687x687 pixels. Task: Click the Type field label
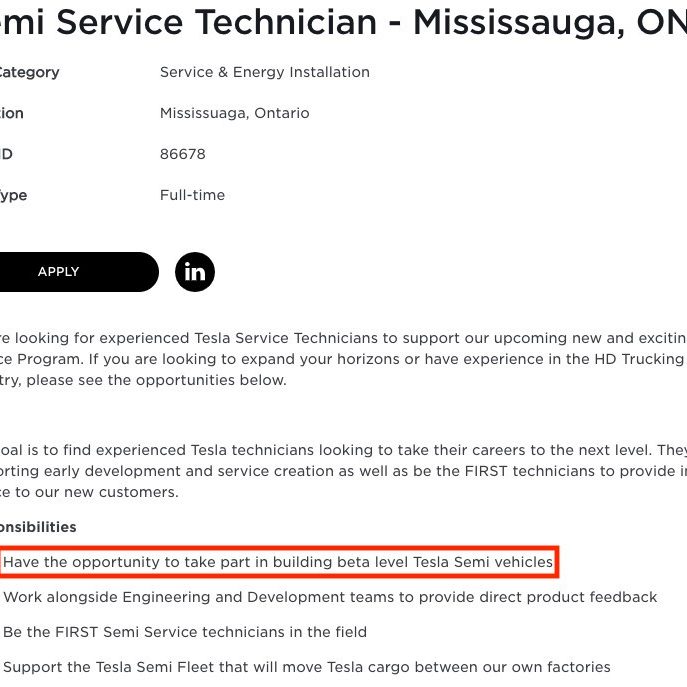coord(14,195)
